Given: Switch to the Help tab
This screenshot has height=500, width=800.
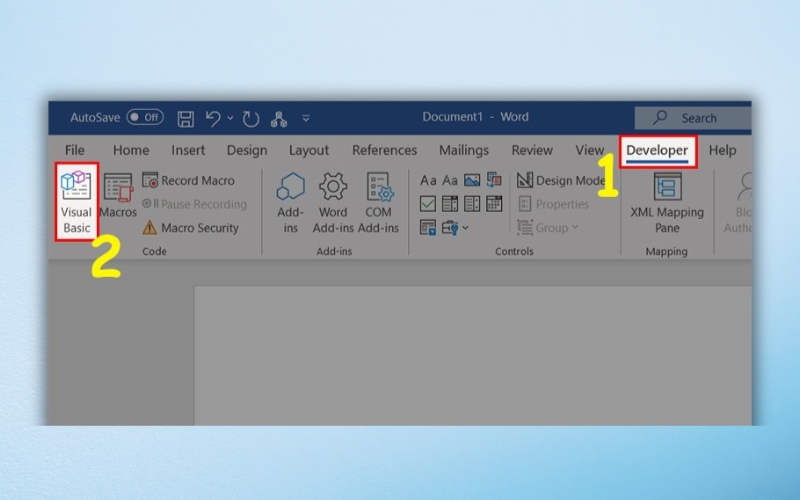Looking at the screenshot, I should pos(722,150).
